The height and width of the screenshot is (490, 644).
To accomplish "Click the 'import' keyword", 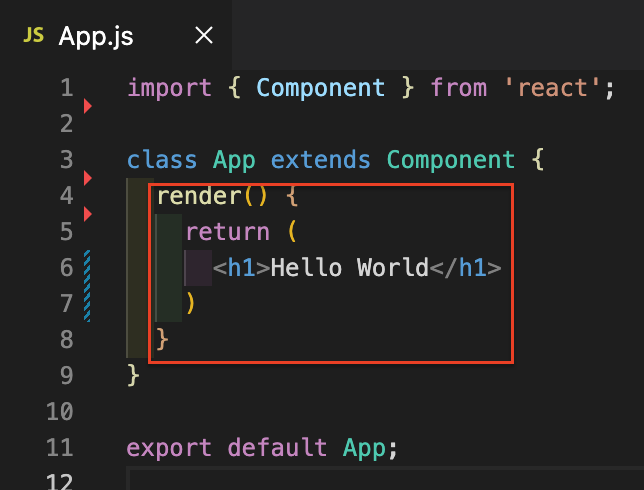I will 169,88.
